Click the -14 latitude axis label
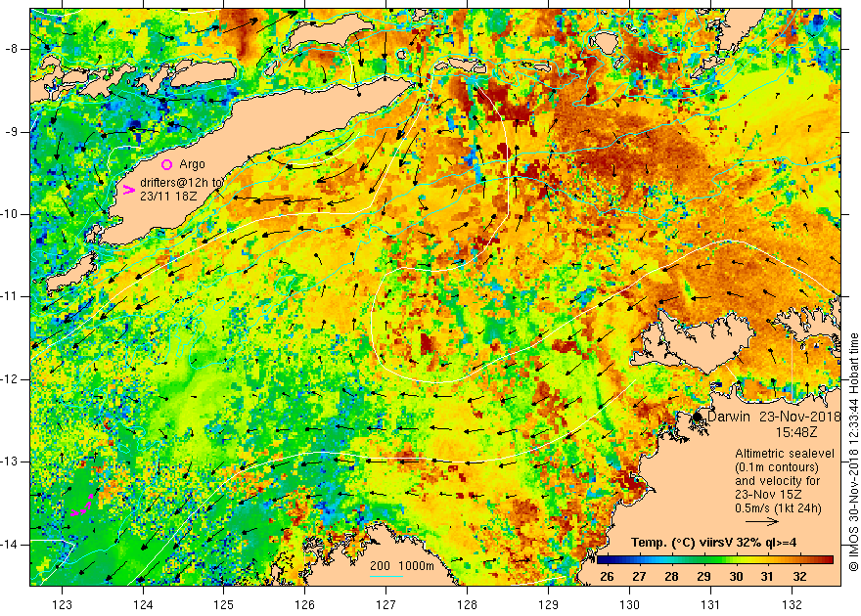 10,545
